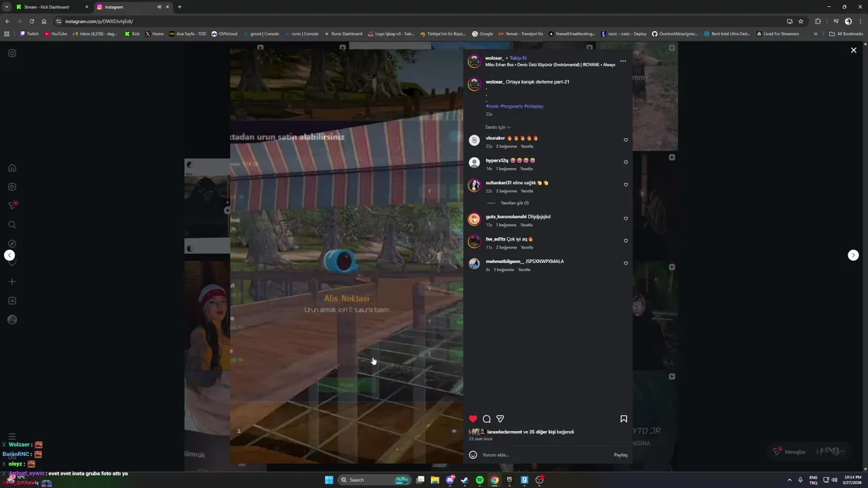868x488 pixels.
Task: Open the Windows Start menu
Action: [329, 480]
